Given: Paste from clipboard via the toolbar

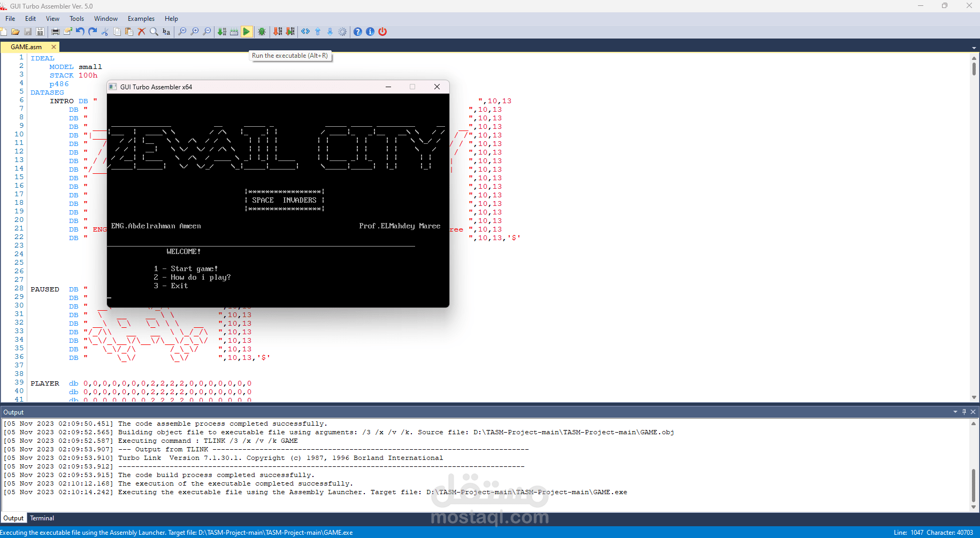Looking at the screenshot, I should click(x=129, y=32).
